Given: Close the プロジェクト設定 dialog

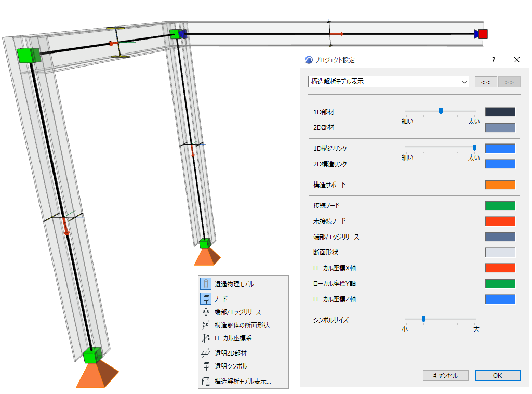Looking at the screenshot, I should click(517, 60).
